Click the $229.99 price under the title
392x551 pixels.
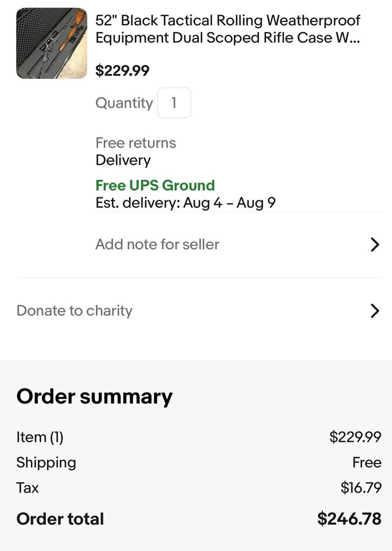pos(123,71)
